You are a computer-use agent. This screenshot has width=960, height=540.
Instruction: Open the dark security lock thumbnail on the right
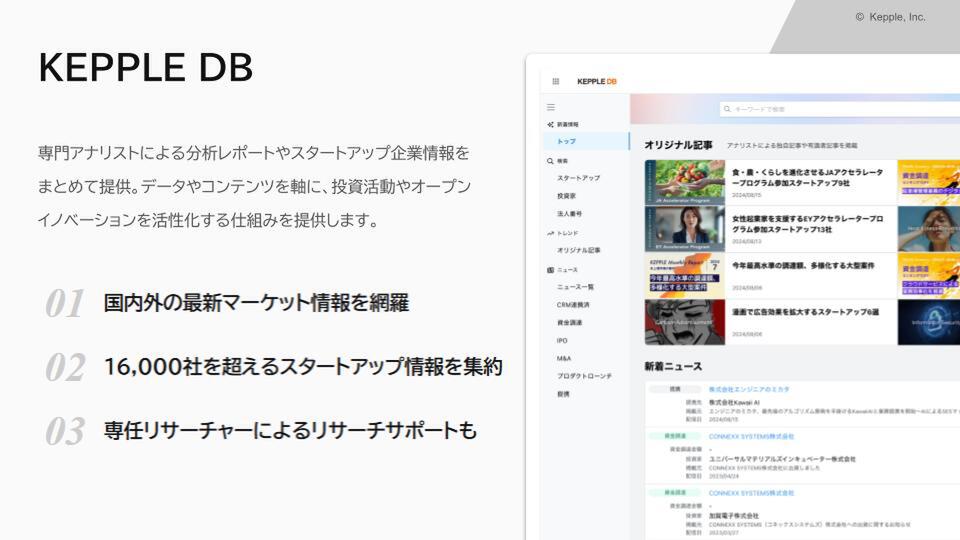pyautogui.click(x=929, y=322)
